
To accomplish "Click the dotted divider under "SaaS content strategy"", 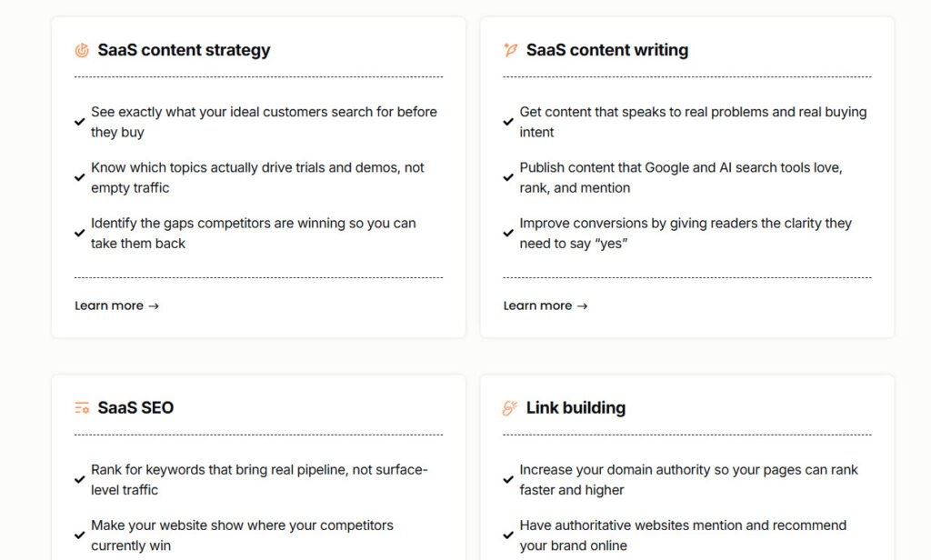I will pos(257,75).
